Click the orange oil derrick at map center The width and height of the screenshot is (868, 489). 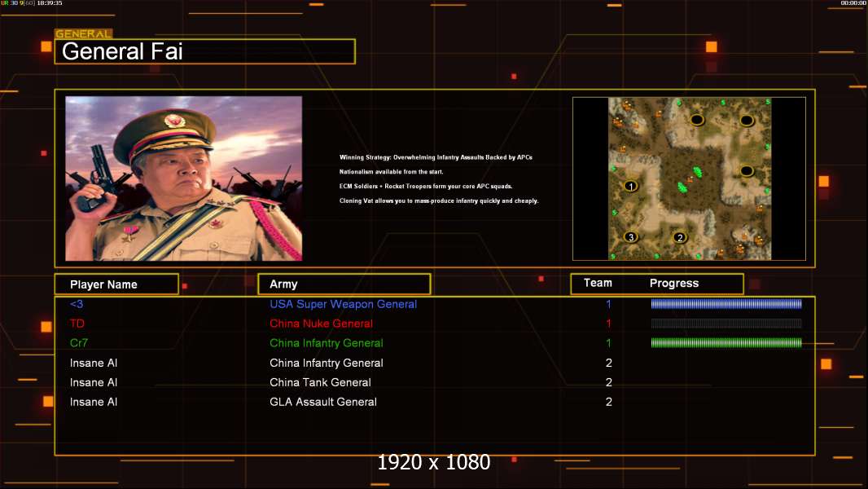point(689,178)
